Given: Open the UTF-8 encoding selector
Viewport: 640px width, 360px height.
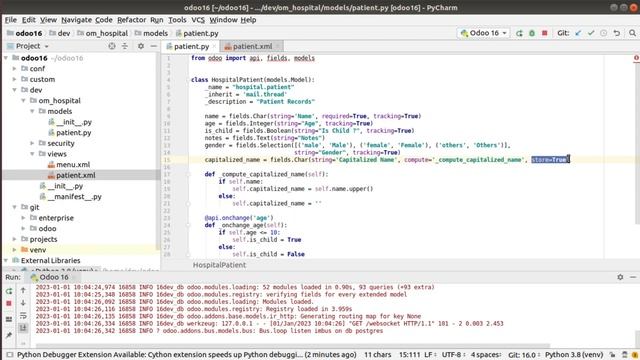Looking at the screenshot, I should pos(453,355).
